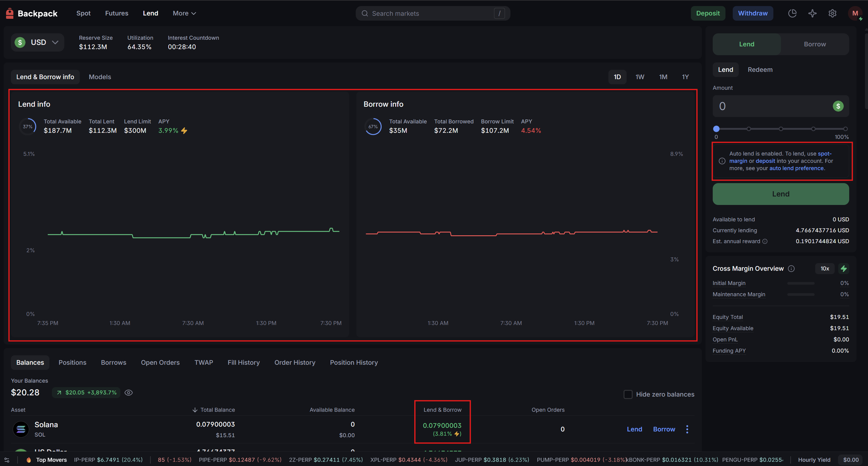Image resolution: width=868 pixels, height=466 pixels.
Task: Open the settings gear icon
Action: (x=832, y=13)
